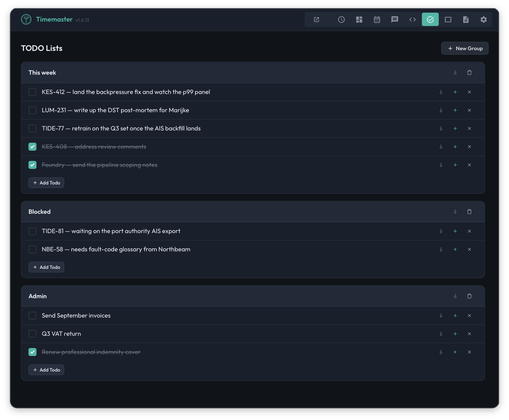The image size is (509, 420).
Task: Add a todo to Blocked group
Action: (x=46, y=267)
